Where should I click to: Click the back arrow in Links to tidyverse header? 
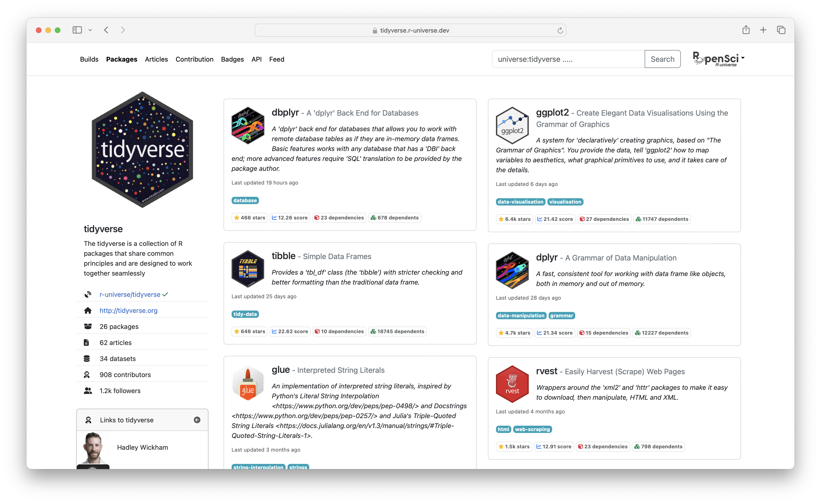197,420
